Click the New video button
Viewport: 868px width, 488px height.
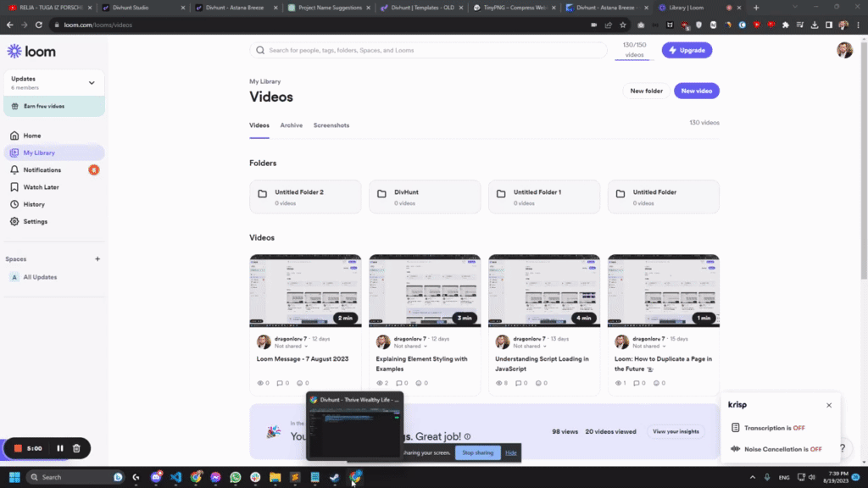coord(697,91)
